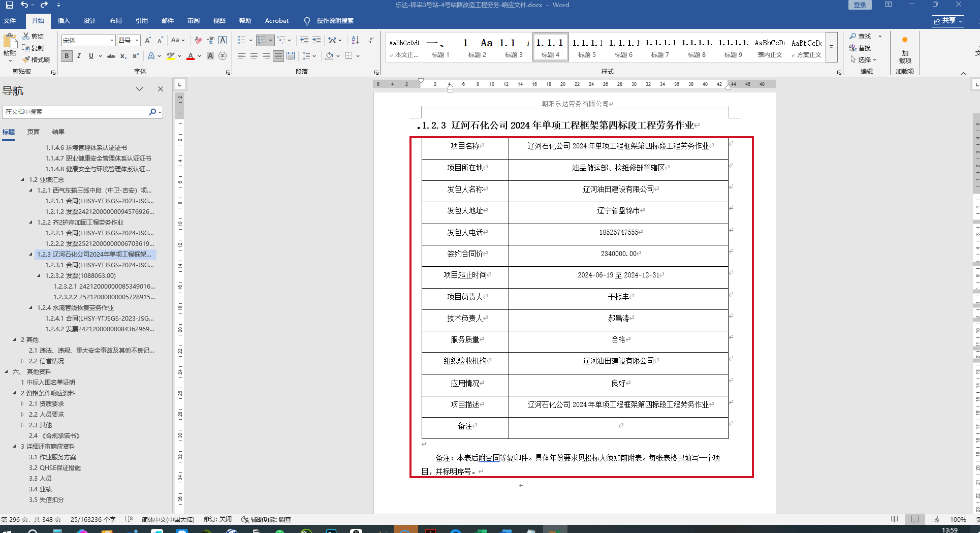This screenshot has width=980, height=533.
Task: Click the search magnifier in navigation pane
Action: [152, 112]
